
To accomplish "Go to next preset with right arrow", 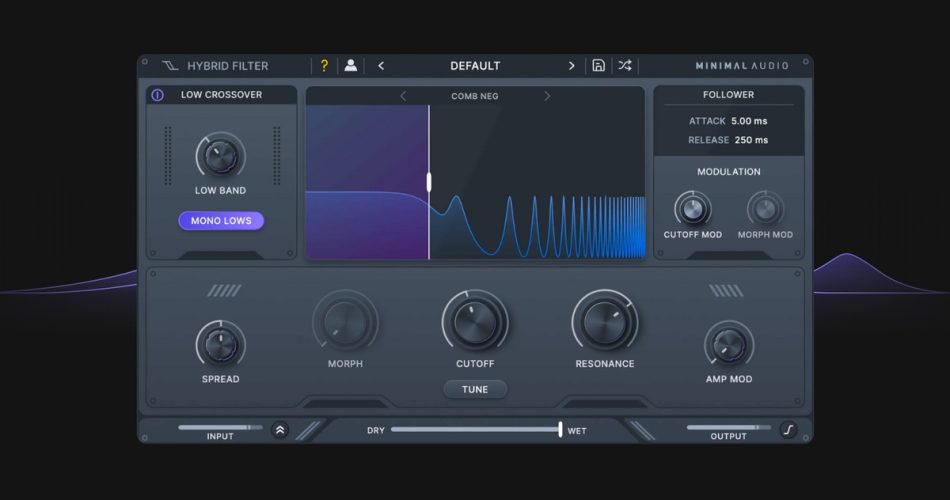I will [x=571, y=66].
